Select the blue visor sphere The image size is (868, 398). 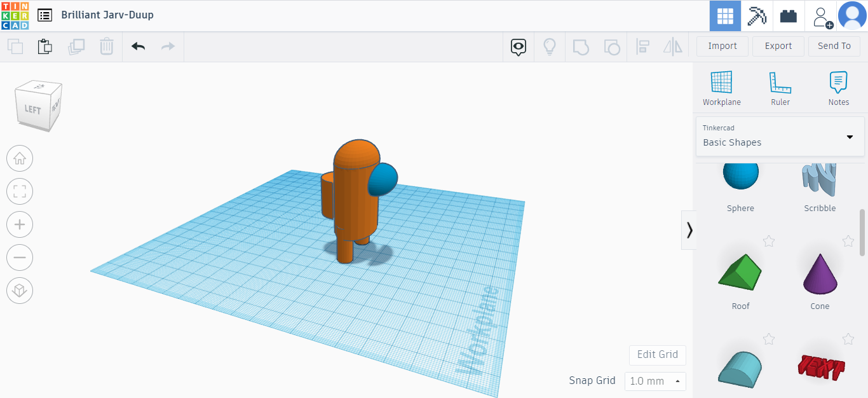tap(384, 179)
